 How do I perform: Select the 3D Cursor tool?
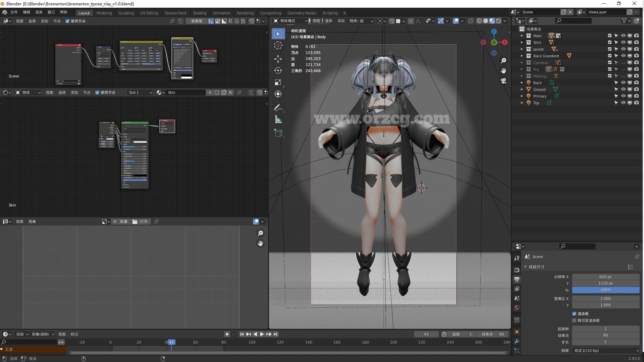pos(278,45)
